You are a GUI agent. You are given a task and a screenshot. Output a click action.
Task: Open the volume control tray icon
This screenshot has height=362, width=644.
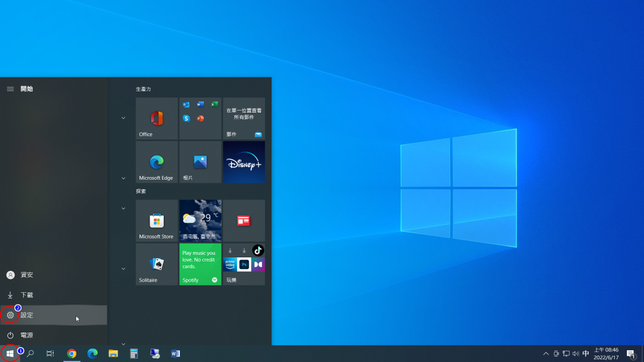point(576,354)
